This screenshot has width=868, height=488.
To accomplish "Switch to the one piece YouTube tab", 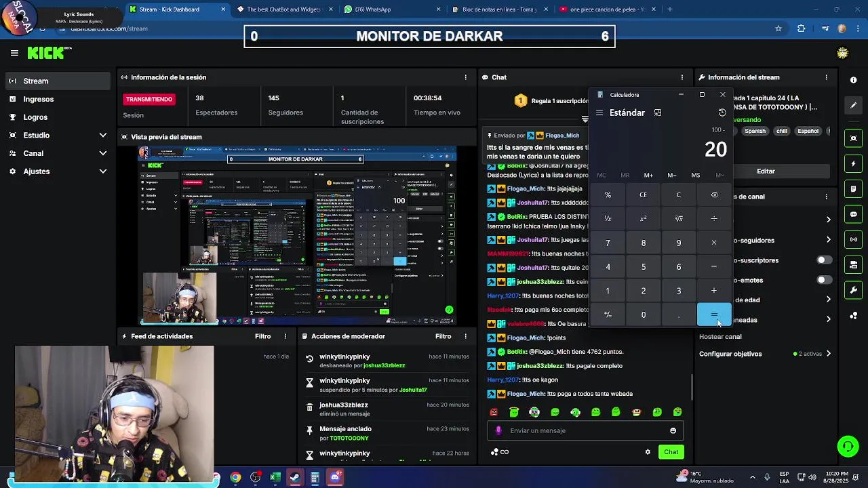I will pos(608,9).
